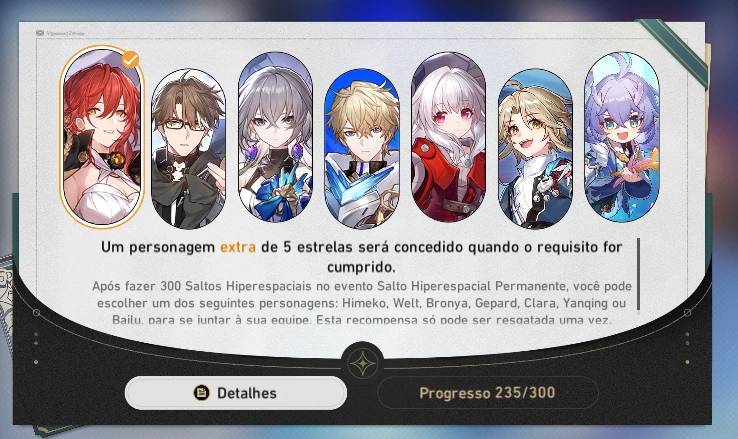Click the orange word "extra"
The height and width of the screenshot is (439, 738).
pos(238,247)
